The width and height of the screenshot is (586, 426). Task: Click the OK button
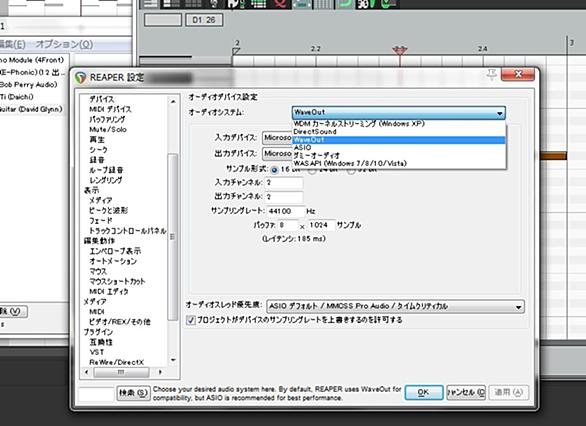pyautogui.click(x=424, y=392)
